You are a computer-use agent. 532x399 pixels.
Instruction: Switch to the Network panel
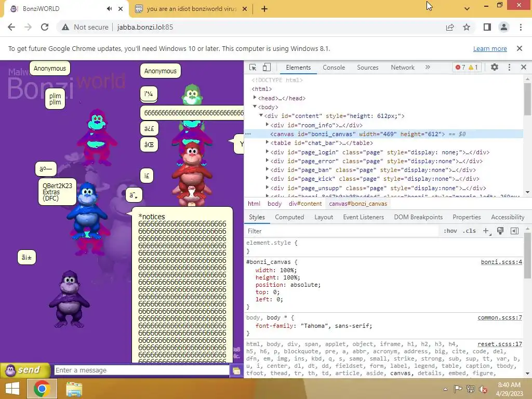coord(403,67)
